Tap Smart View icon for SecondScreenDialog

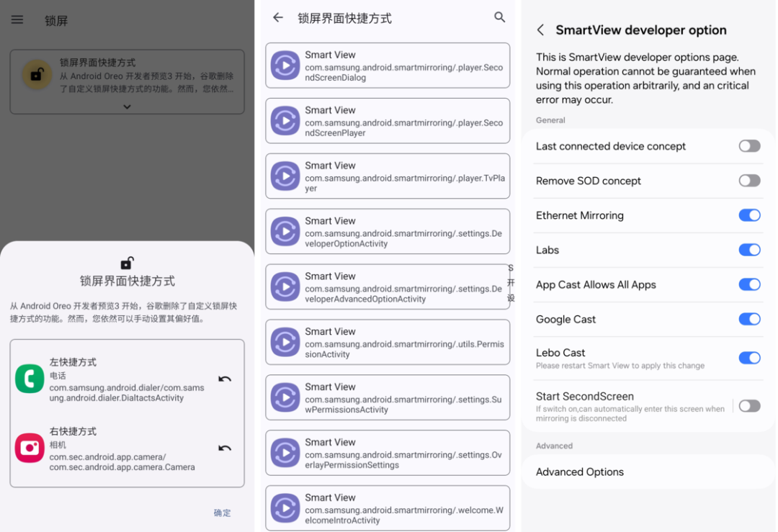(x=285, y=66)
